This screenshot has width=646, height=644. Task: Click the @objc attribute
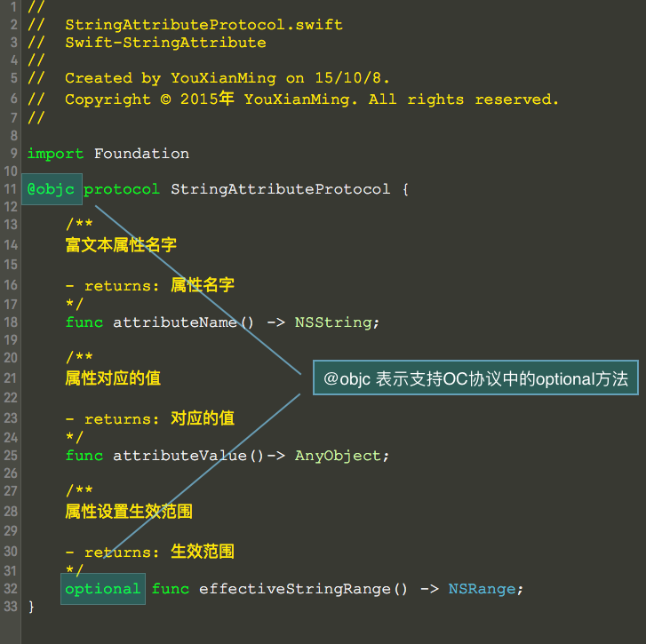pyautogui.click(x=51, y=189)
